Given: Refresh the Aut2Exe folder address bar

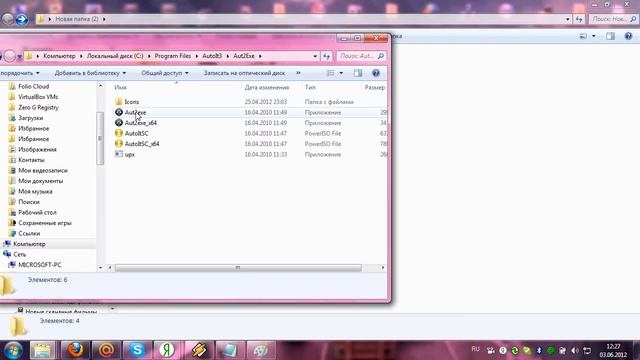Looking at the screenshot, I should (x=327, y=56).
